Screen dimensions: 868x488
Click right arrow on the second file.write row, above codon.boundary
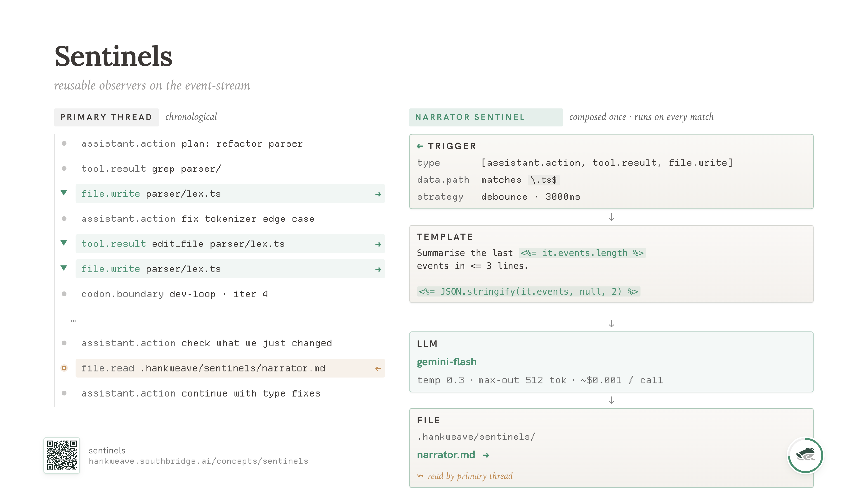click(x=378, y=270)
